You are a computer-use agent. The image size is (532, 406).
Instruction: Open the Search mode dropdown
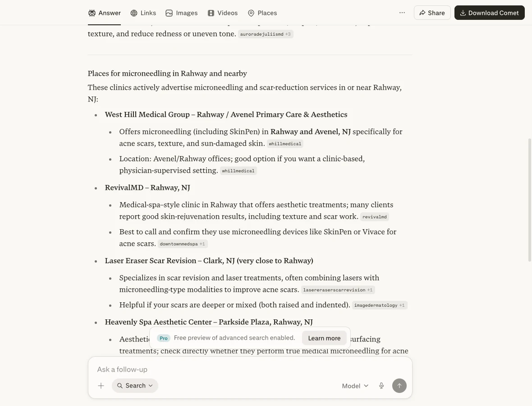point(135,386)
